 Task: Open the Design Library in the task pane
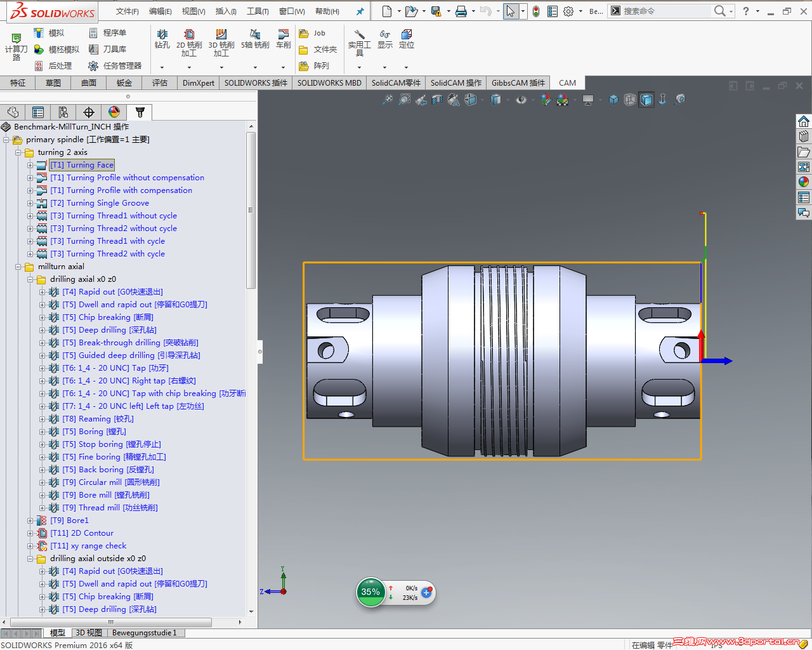(804, 136)
